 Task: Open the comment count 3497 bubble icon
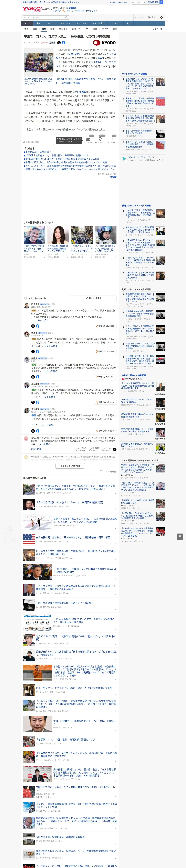coord(44,43)
